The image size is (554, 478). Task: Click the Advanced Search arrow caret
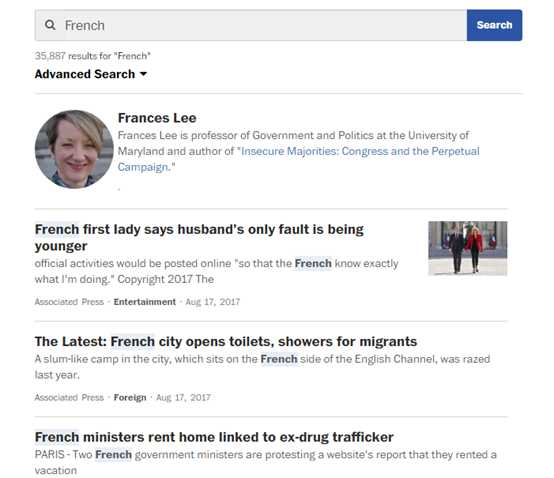tap(143, 74)
